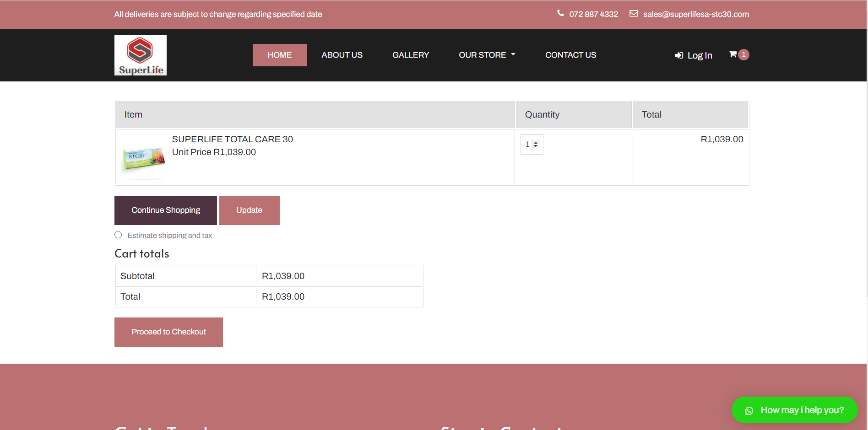Click the SUPERLIFE TOTAL CARE 30 product name
Image resolution: width=868 pixels, height=430 pixels.
point(232,139)
